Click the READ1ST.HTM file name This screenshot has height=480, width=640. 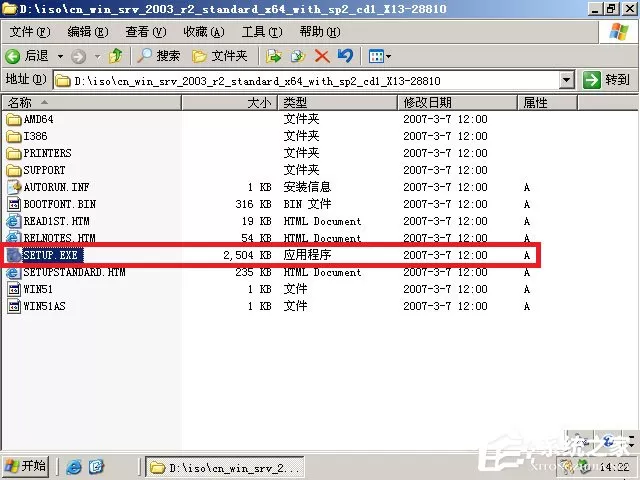pyautogui.click(x=56, y=221)
